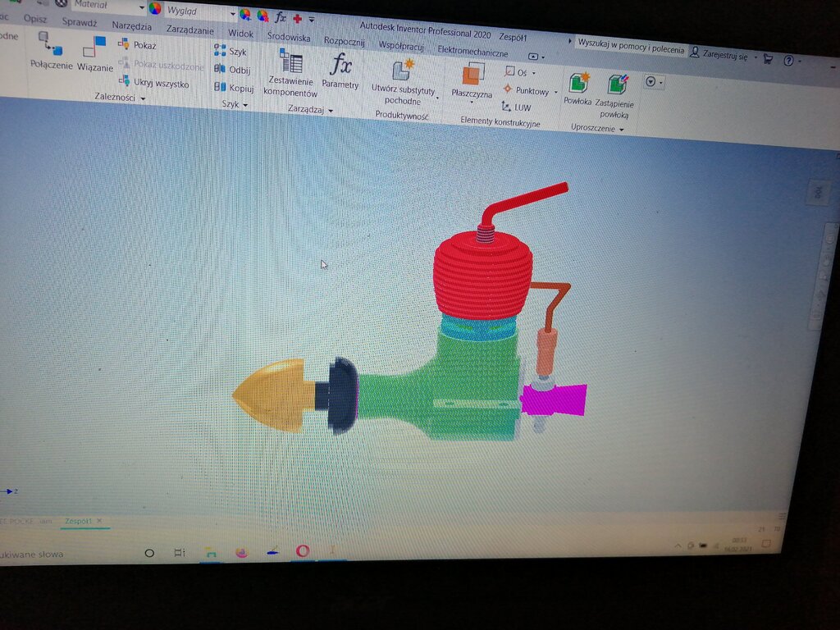Click the LUW coordinate system tool
This screenshot has height=630, width=840.
(x=516, y=107)
